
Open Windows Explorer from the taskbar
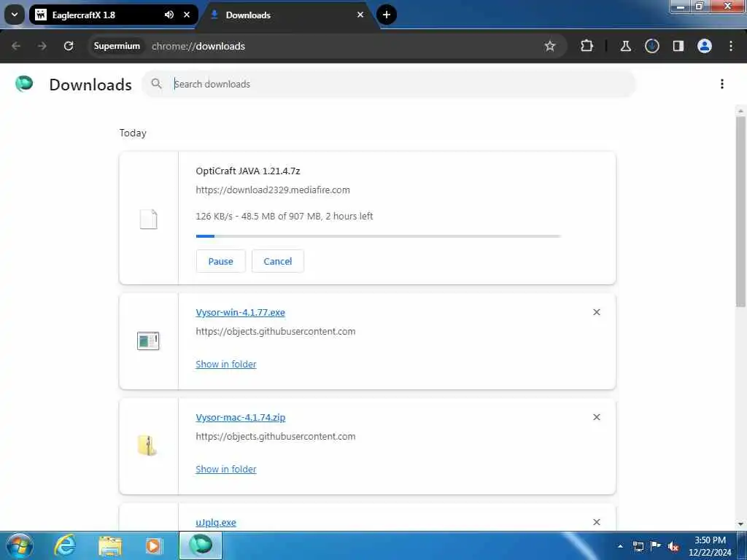click(110, 545)
